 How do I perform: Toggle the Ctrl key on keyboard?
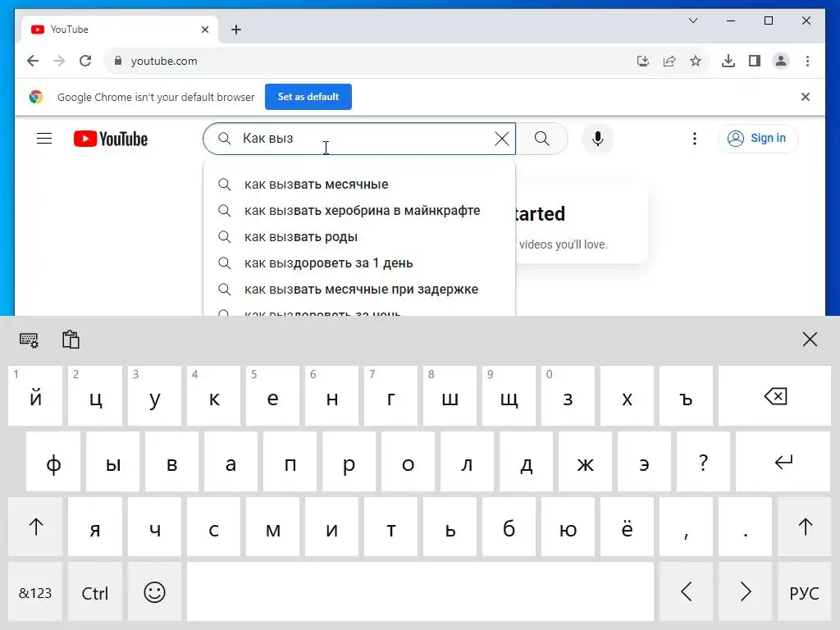pyautogui.click(x=95, y=592)
